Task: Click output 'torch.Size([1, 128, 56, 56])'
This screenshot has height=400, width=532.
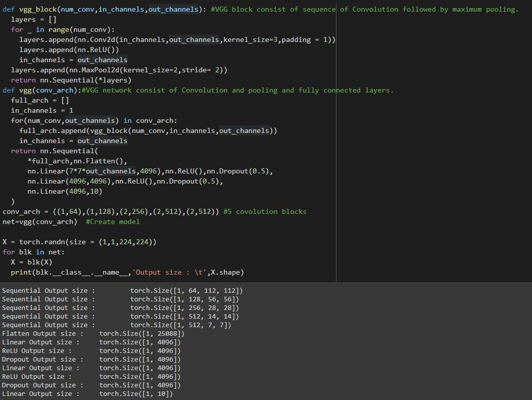Action: pos(184,299)
